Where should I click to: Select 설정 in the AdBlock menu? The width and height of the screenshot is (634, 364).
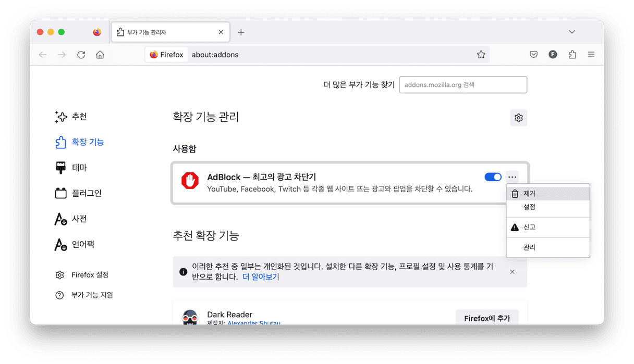click(548, 207)
